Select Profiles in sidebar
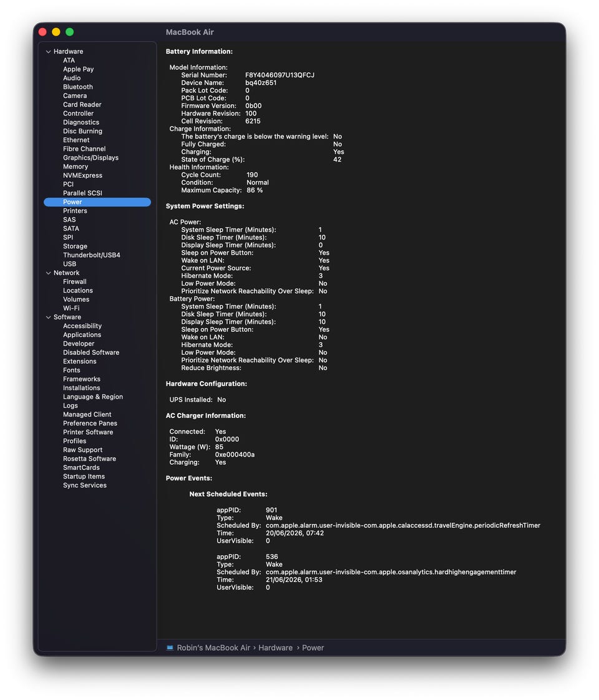The height and width of the screenshot is (700, 599). 74,441
